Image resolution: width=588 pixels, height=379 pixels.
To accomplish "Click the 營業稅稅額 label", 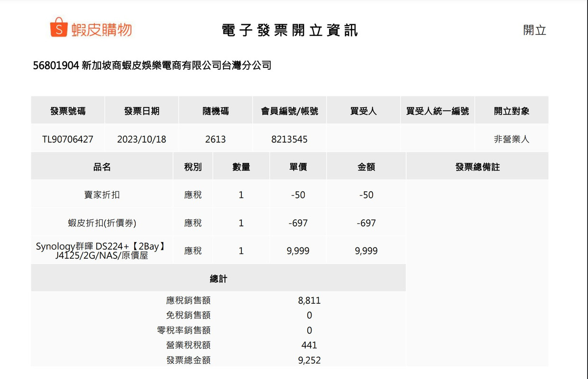I will 188,345.
